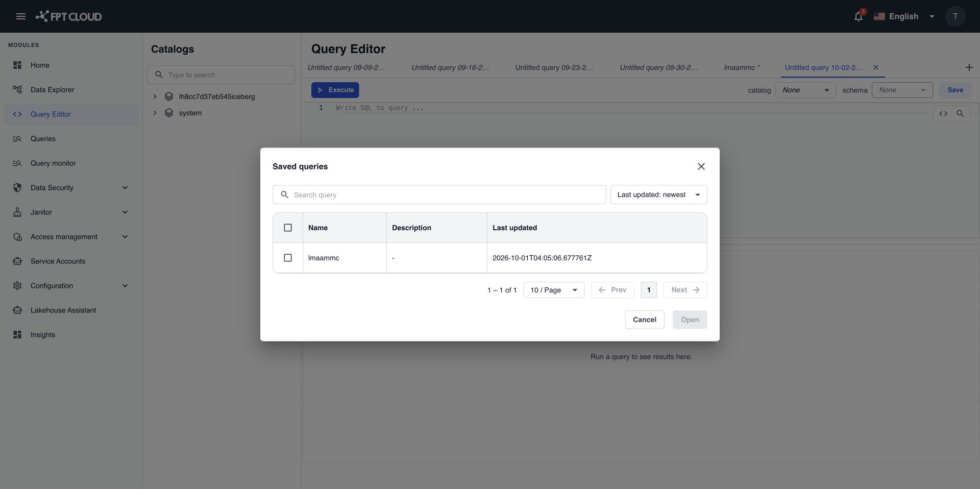Click the Save button

[955, 90]
